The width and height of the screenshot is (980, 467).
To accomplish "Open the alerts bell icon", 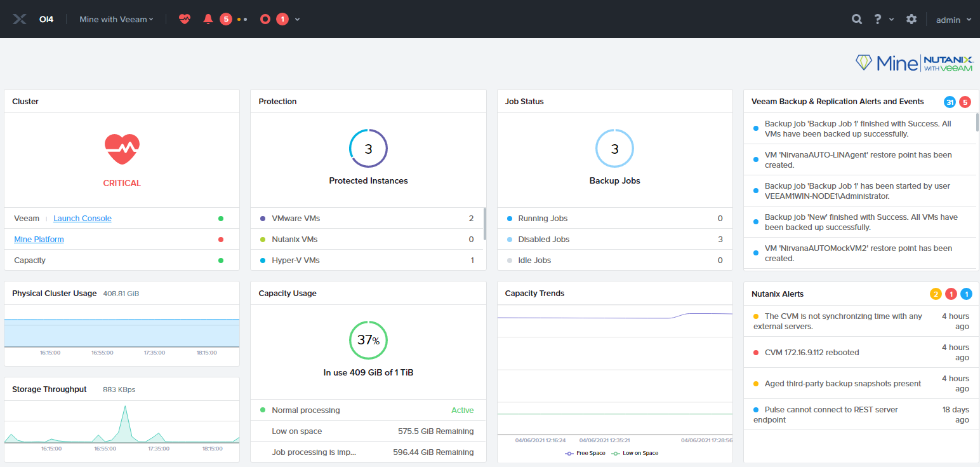I will point(208,19).
